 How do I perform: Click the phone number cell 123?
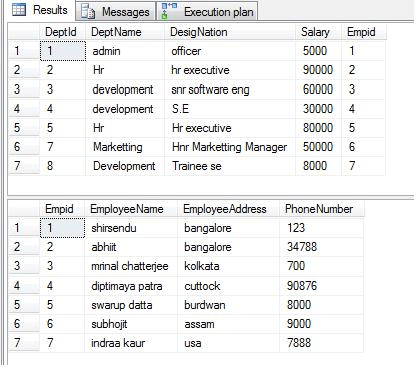(322, 228)
